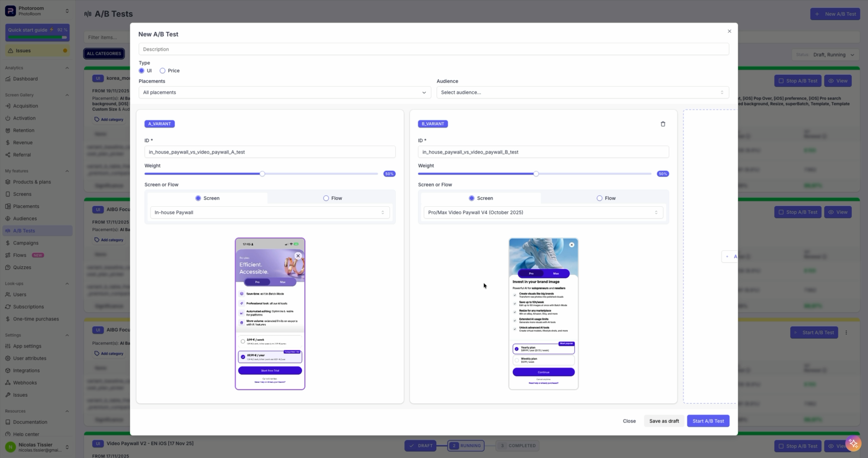This screenshot has width=868, height=458.
Task: Open the All placements dropdown
Action: [284, 92]
